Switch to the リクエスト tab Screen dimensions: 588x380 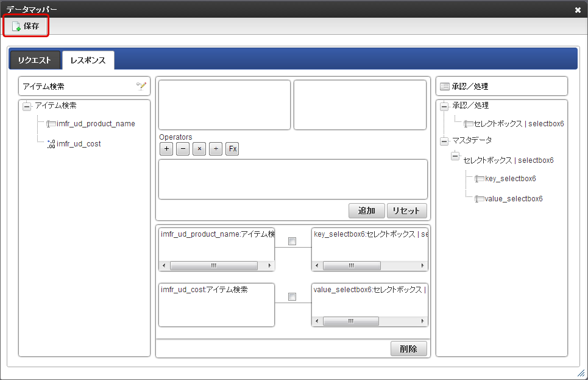point(35,60)
